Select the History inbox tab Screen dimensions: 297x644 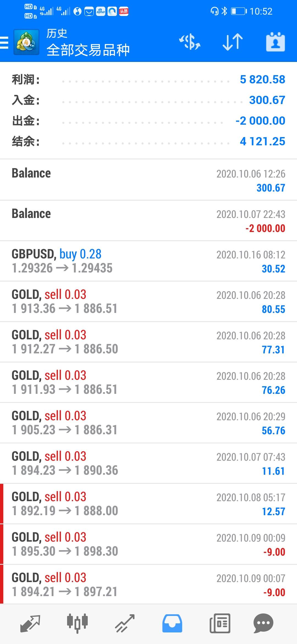[x=172, y=623]
